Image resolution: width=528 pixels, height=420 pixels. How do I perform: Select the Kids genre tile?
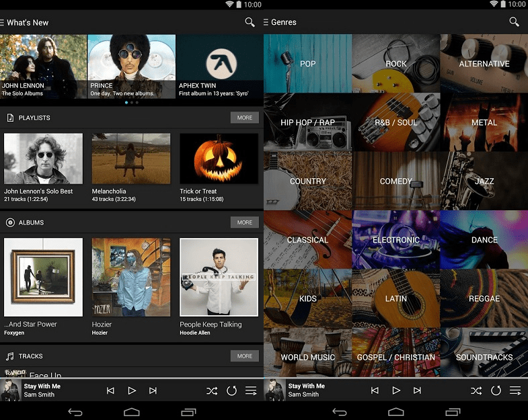click(308, 298)
